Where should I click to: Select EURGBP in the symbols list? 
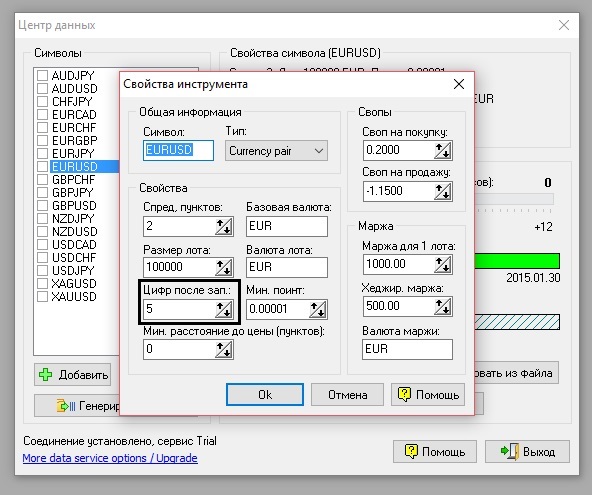(x=74, y=140)
